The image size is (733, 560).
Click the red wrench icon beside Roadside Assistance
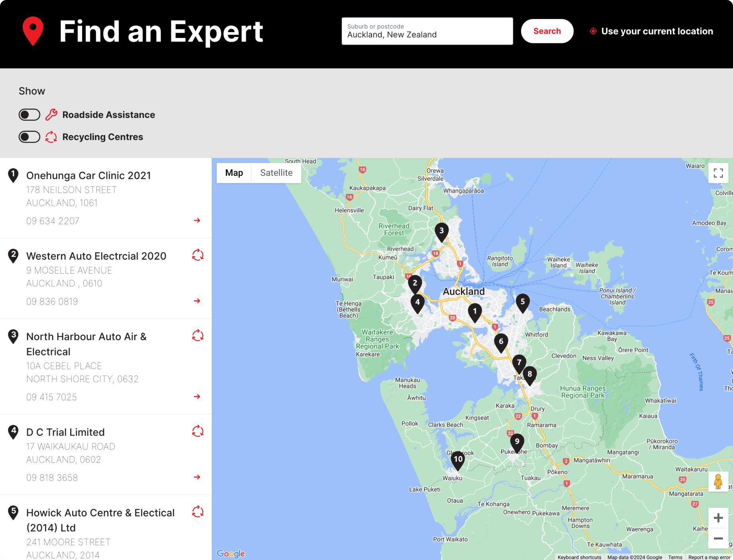[51, 115]
